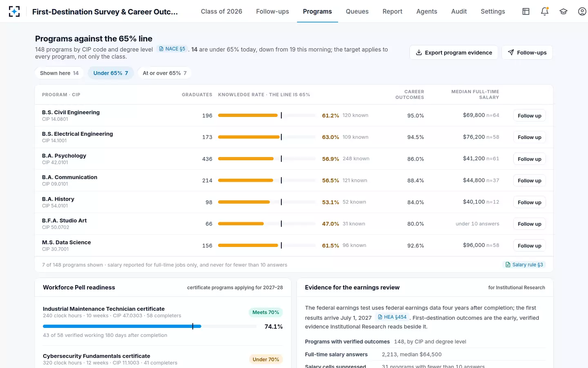Image resolution: width=588 pixels, height=368 pixels.
Task: Click the 95.0% career outcomes value
Action: (415, 116)
